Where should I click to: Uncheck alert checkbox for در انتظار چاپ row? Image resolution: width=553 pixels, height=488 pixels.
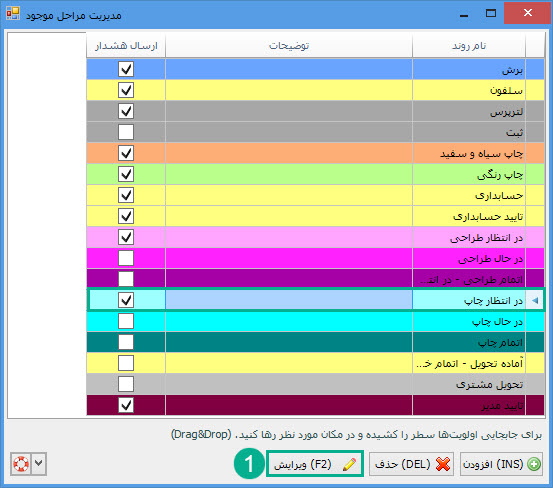[126, 300]
